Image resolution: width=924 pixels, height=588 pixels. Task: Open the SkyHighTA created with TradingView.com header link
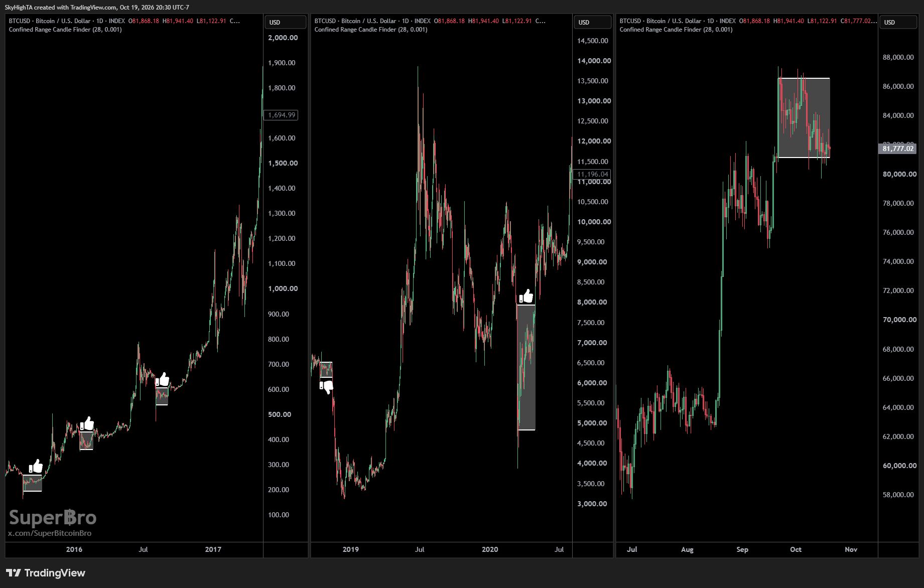pos(97,8)
